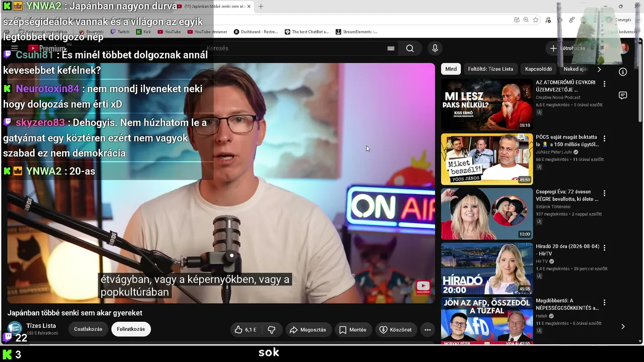The width and height of the screenshot is (644, 362).
Task: Click the Köszönet thanks button
Action: coord(395,330)
